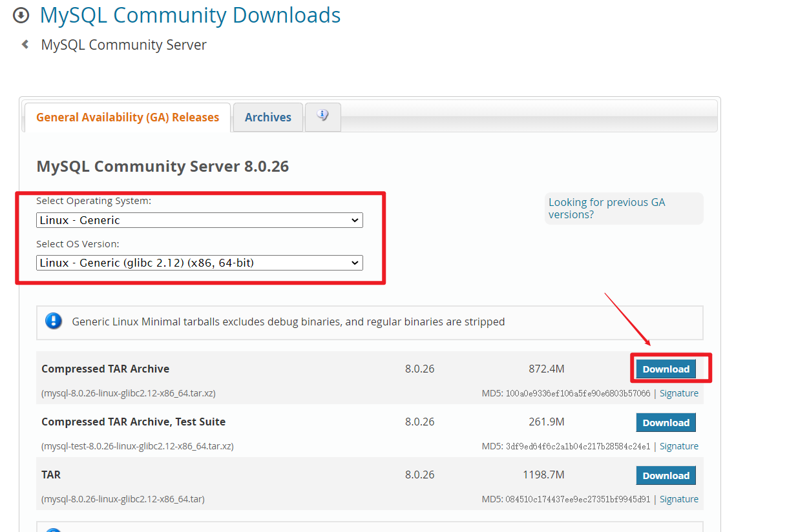Click the 'Compressed TAR Archive' row title
Viewport: 798px width, 532px height.
(x=105, y=369)
